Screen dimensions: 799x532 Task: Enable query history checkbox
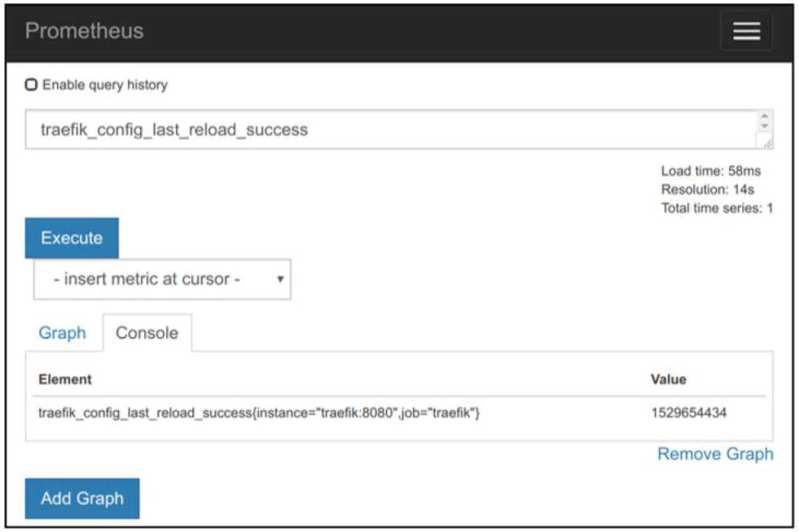click(x=31, y=84)
